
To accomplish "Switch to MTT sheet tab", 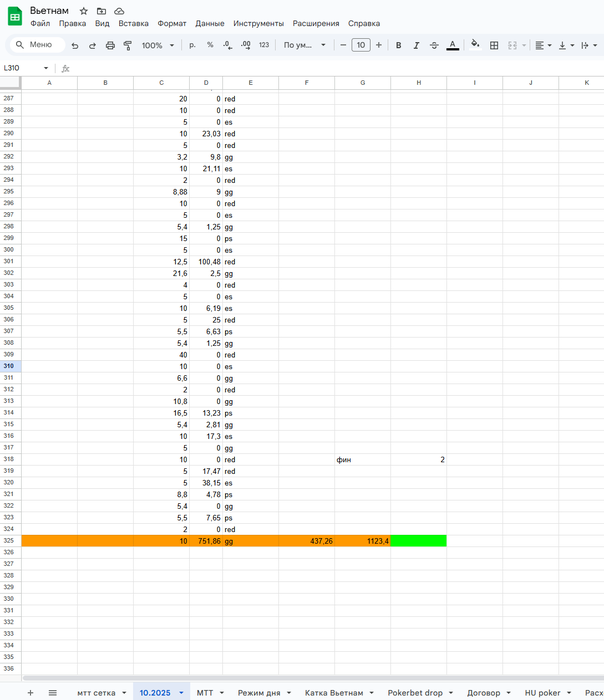I will pyautogui.click(x=205, y=693).
